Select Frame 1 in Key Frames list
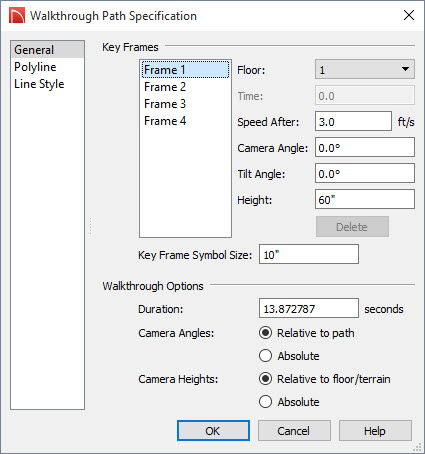Screen dimensions: 425x454 point(185,70)
